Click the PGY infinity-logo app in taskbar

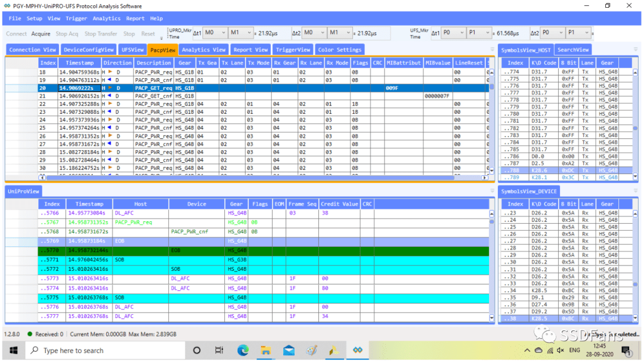tap(358, 350)
